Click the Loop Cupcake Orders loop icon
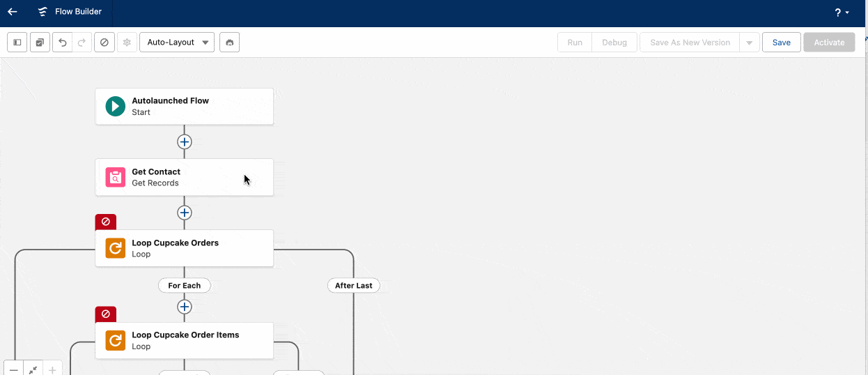This screenshot has width=868, height=375. coord(116,249)
